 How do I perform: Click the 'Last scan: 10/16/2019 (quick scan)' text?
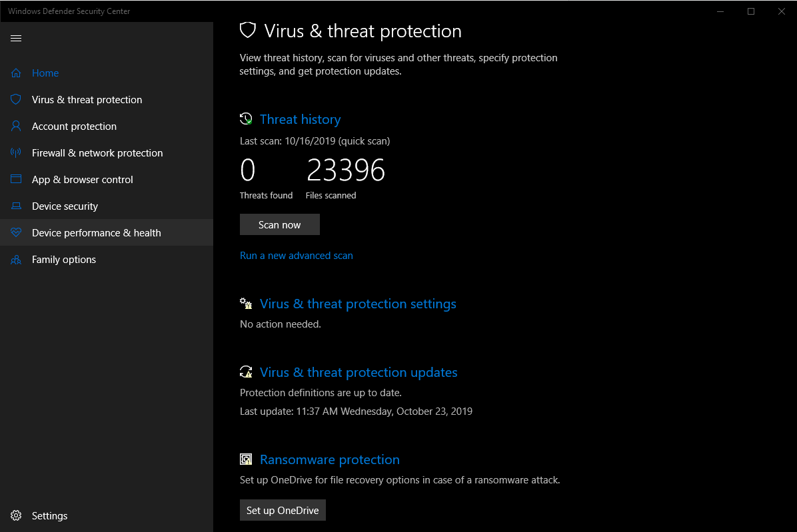315,141
